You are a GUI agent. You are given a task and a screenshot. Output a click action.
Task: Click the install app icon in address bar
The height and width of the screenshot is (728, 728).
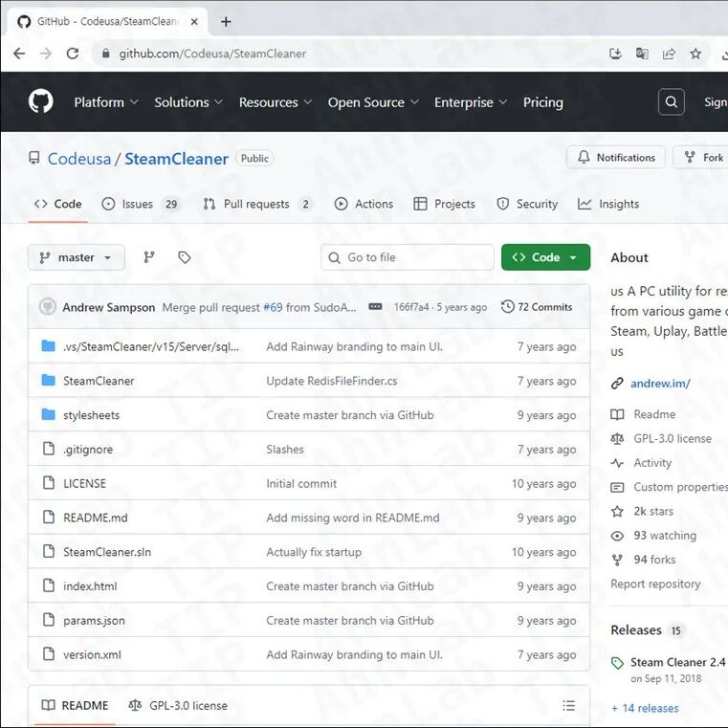(615, 54)
